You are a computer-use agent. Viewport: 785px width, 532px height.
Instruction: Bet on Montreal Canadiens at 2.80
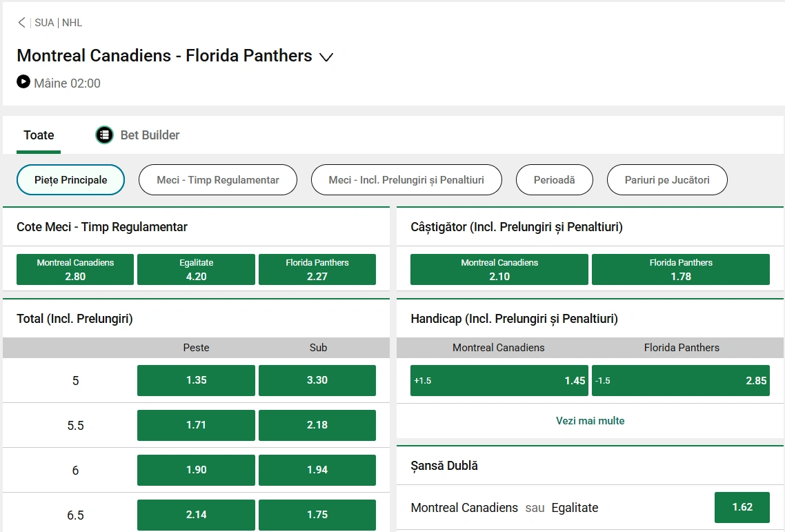74,269
